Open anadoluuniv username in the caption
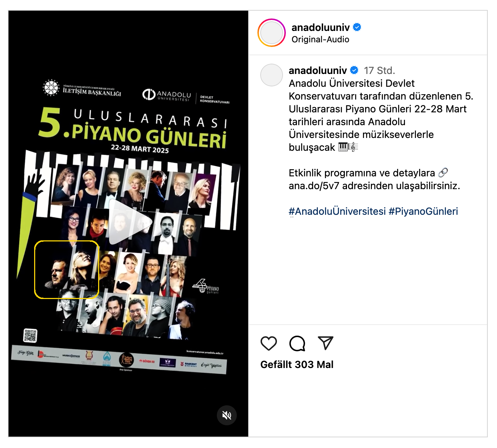The image size is (497, 448). tap(318, 70)
